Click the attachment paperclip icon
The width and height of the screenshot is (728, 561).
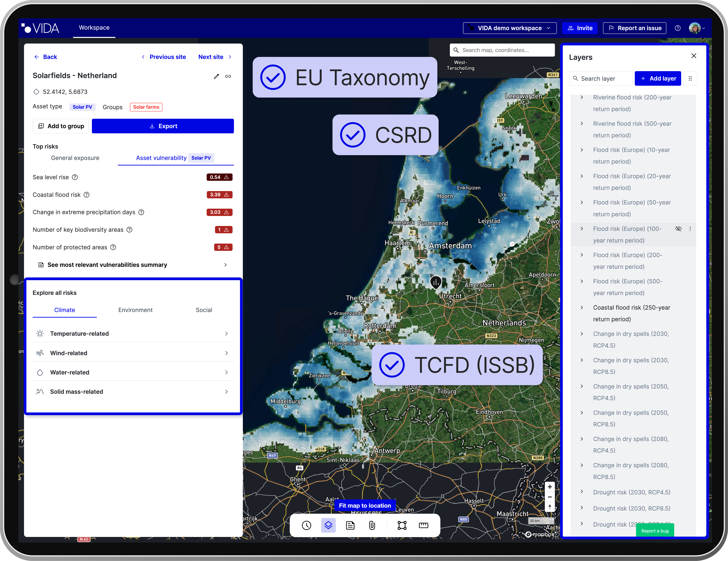pyautogui.click(x=372, y=525)
